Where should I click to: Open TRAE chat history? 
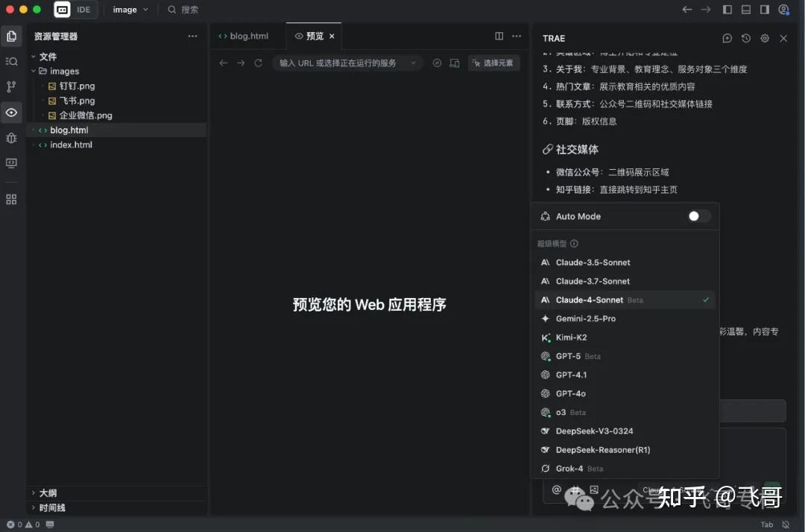click(746, 39)
